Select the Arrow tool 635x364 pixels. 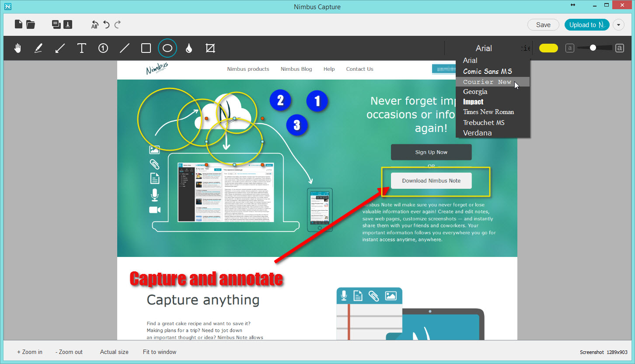(60, 48)
